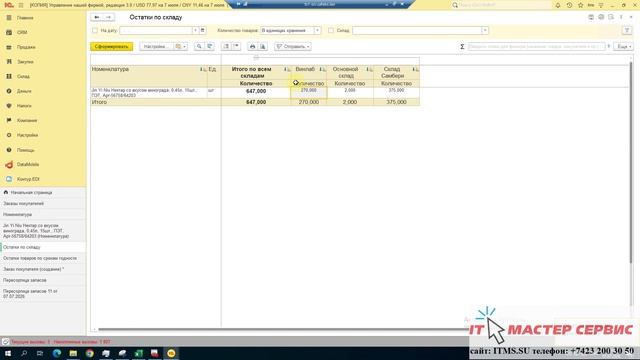Go back with the left arrow button
This screenshot has height=360, width=640.
pyautogui.click(x=97, y=17)
